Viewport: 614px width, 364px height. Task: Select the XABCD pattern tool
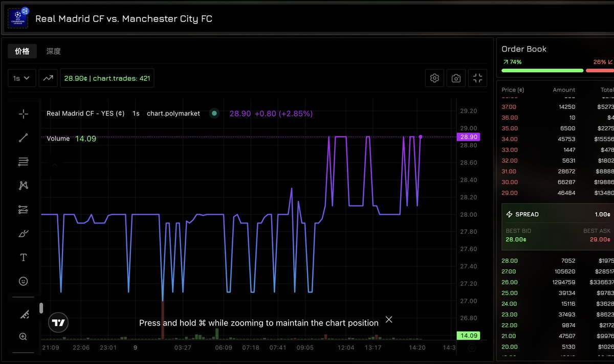[x=23, y=186]
